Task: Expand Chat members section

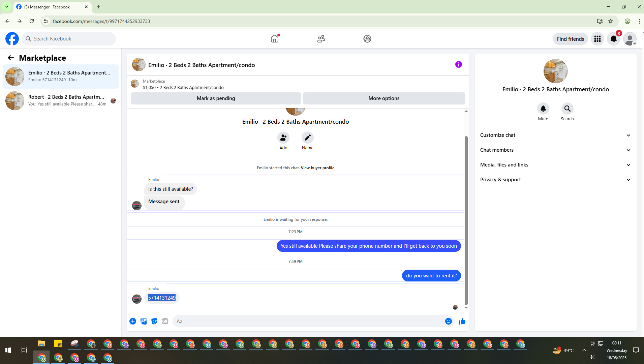Action: [x=556, y=150]
